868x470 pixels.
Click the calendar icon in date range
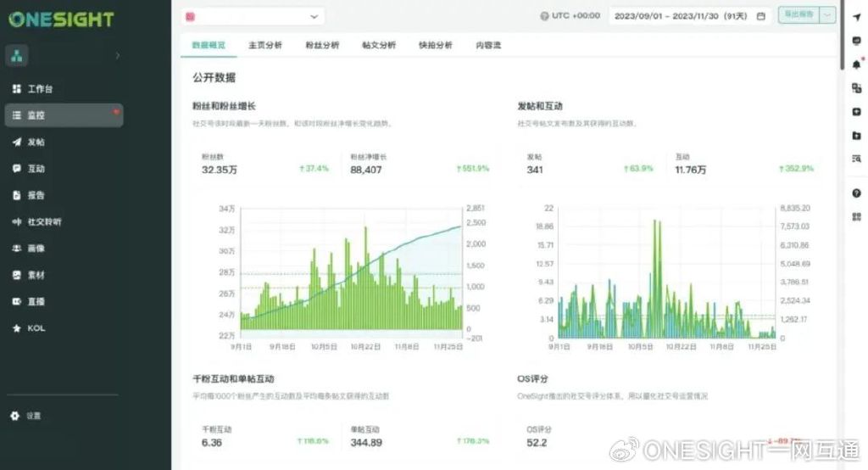point(760,16)
